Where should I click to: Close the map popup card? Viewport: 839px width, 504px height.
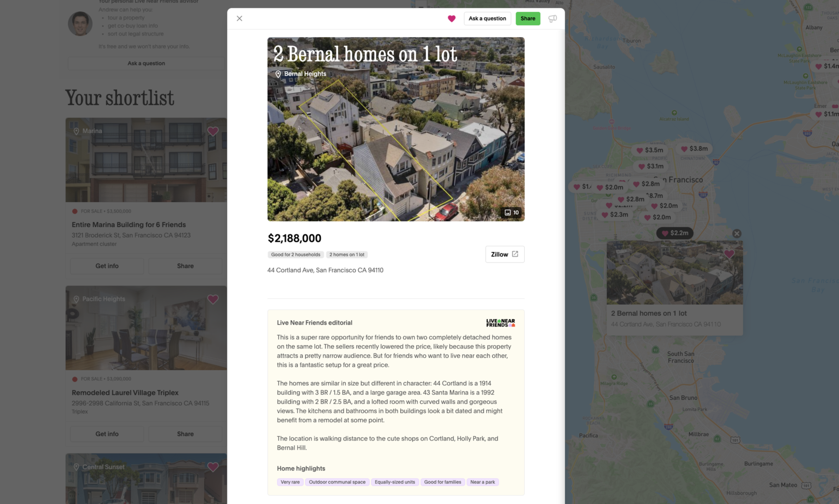[736, 233]
